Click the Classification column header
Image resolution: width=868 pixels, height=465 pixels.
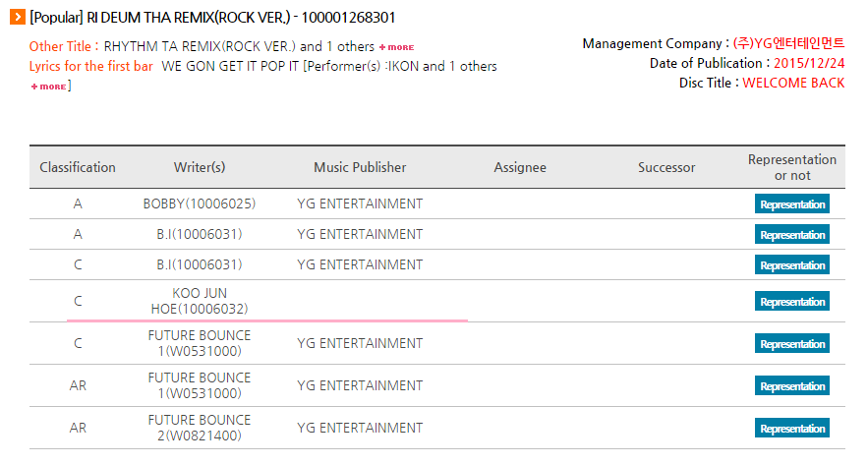(x=78, y=167)
